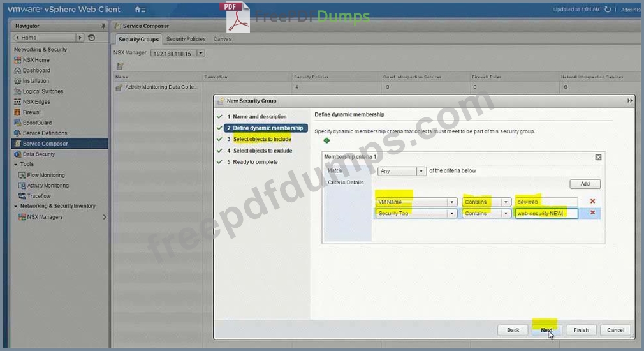
Task: Open Dashboard in Navigator
Action: coord(36,71)
